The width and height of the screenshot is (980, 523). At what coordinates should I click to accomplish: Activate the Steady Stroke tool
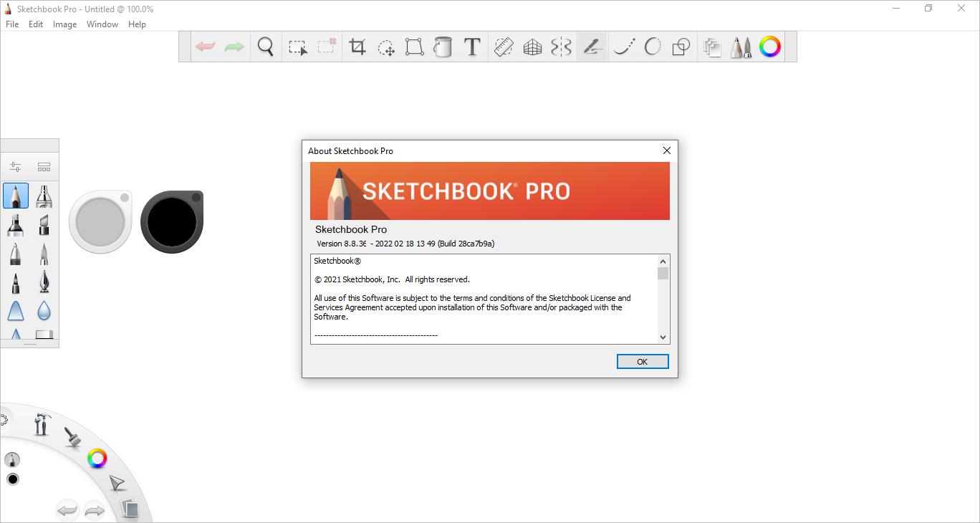(592, 47)
